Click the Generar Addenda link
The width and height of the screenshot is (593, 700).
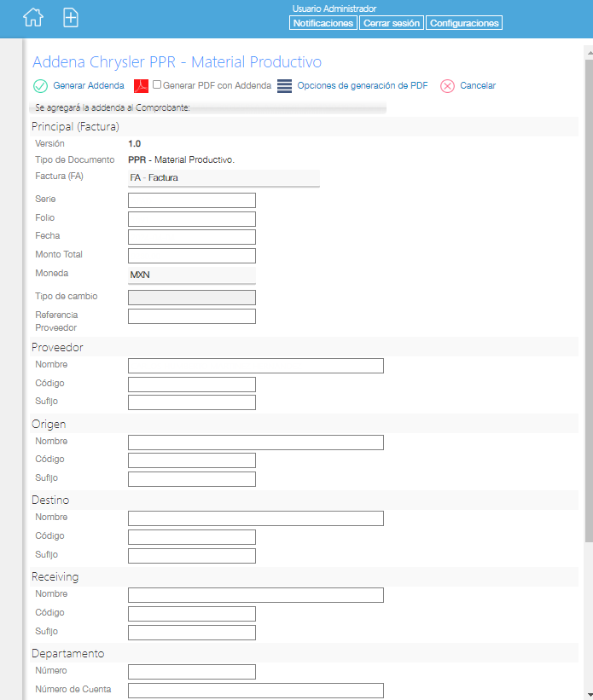(89, 85)
